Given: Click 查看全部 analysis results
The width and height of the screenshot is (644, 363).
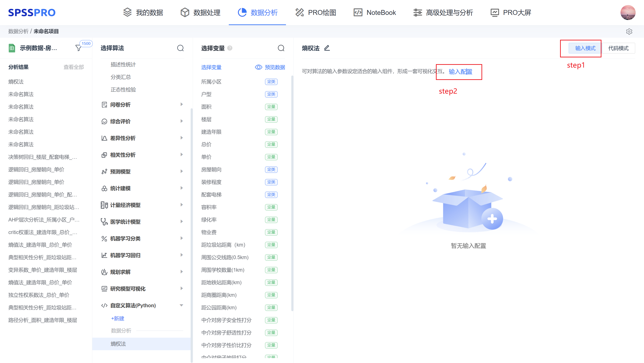Looking at the screenshot, I should coord(74,67).
